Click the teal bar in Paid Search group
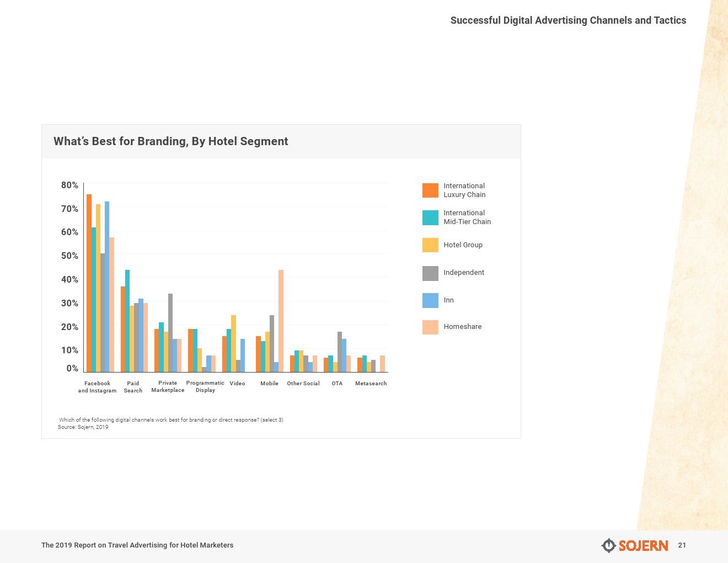 point(127,321)
